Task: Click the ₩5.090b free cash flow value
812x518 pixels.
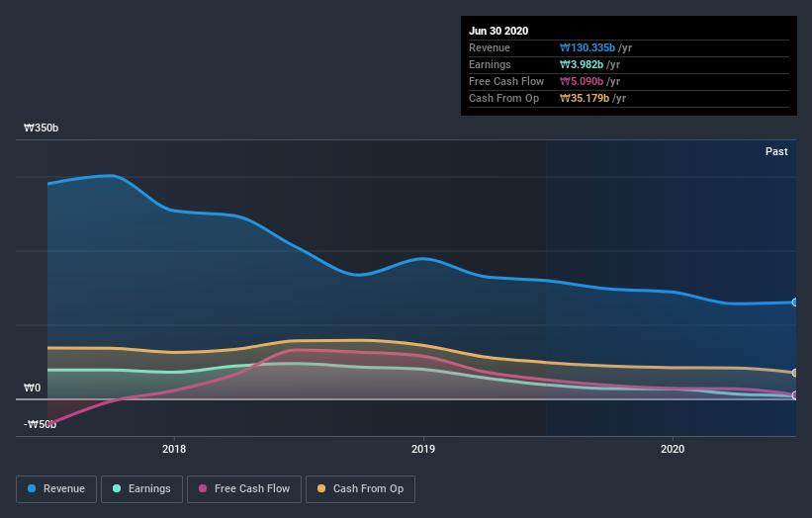Action: (582, 81)
